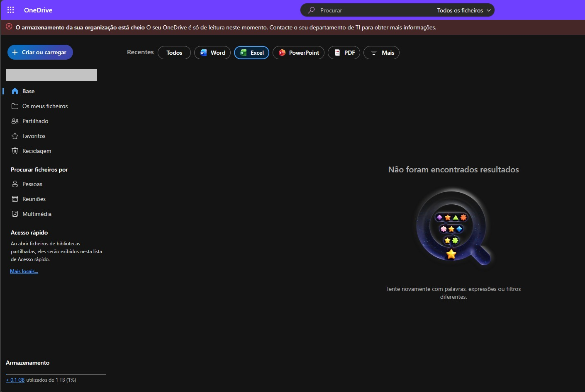Image resolution: width=585 pixels, height=392 pixels.
Task: Expand the Todos os ficheiros search scope dropdown
Action: click(464, 10)
